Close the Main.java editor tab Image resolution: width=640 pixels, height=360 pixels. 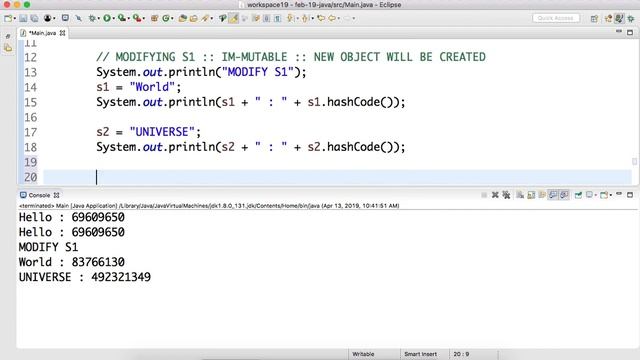coord(62,33)
